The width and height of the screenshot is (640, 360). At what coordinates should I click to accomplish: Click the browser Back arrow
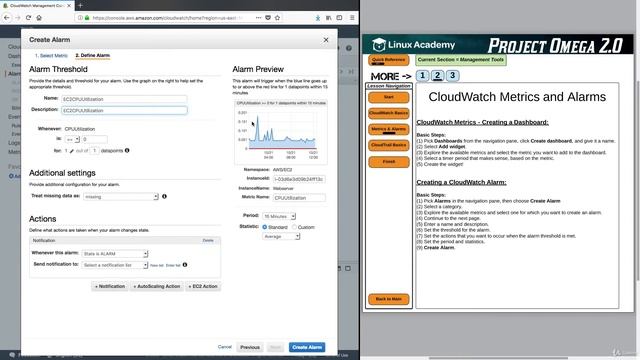pyautogui.click(x=7, y=18)
